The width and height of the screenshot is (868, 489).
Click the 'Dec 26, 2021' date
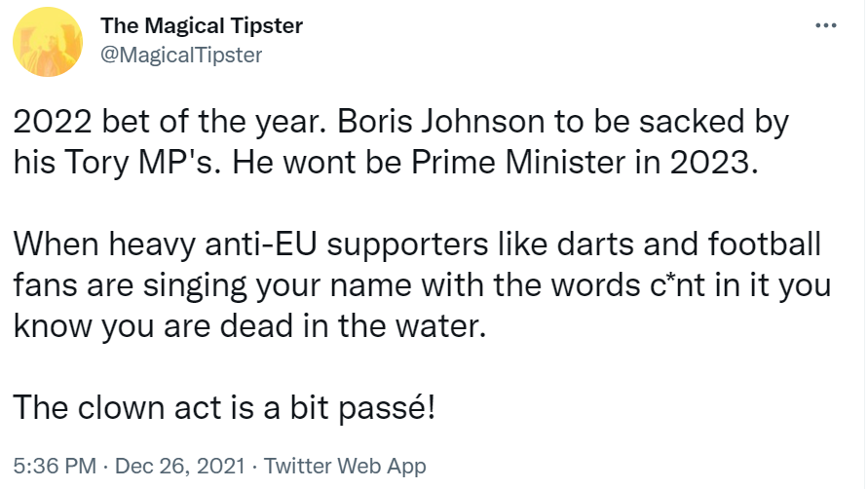179,466
